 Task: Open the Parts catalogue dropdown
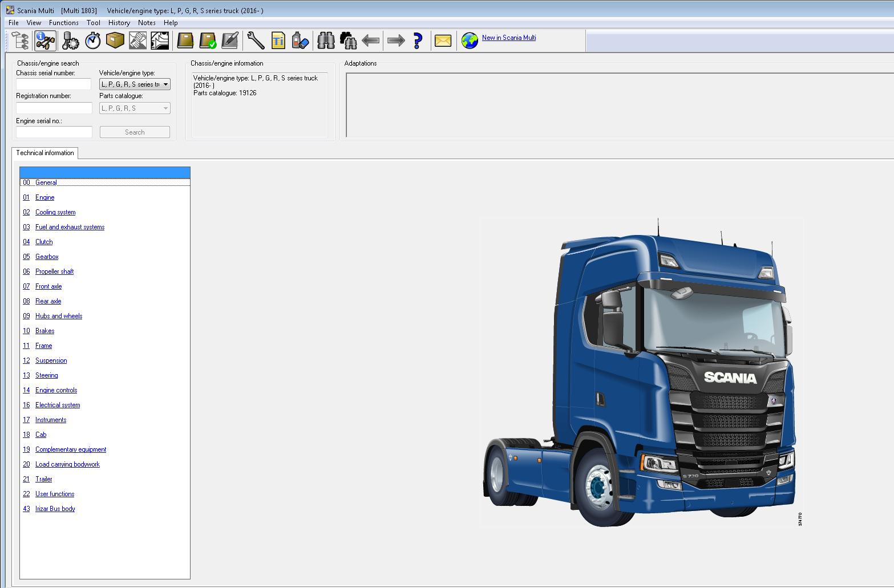[165, 108]
